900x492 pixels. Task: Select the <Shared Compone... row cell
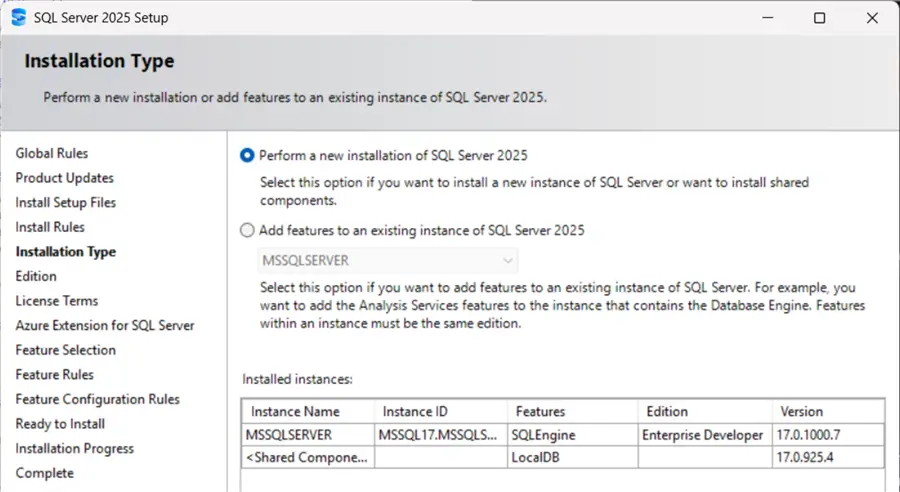(x=308, y=458)
